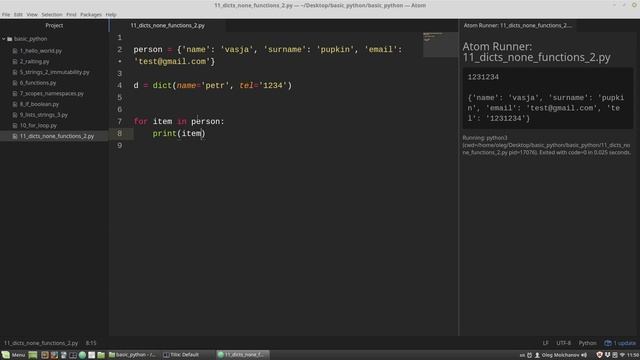Change the Python grammar selector
Screen dimensions: 640x360
587,343
